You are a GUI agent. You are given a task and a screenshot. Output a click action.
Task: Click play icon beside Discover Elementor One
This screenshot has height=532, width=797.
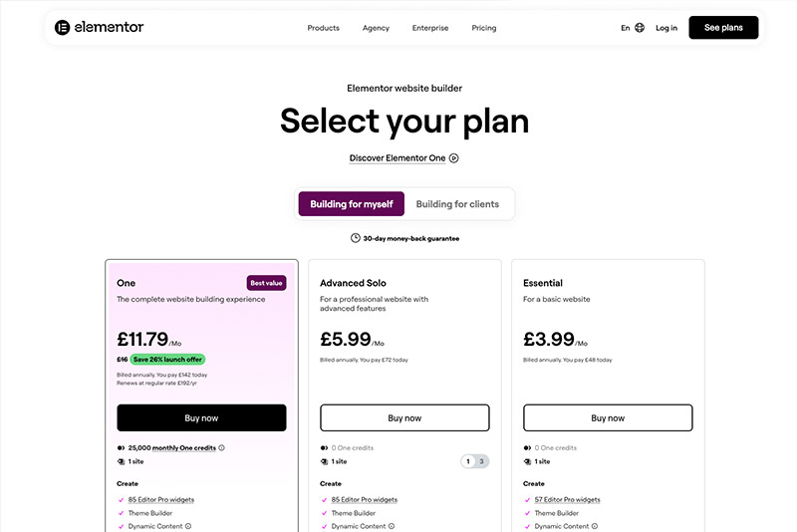[454, 158]
